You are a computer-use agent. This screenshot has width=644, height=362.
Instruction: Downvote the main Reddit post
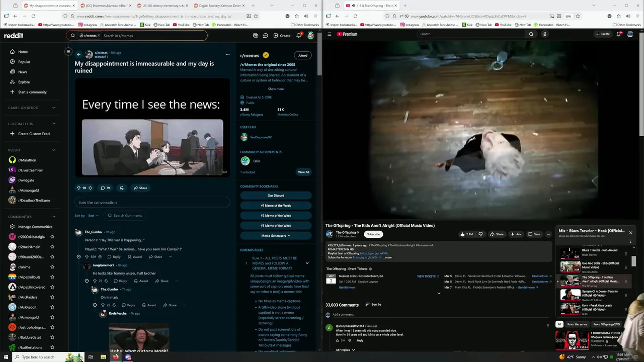pos(90,188)
